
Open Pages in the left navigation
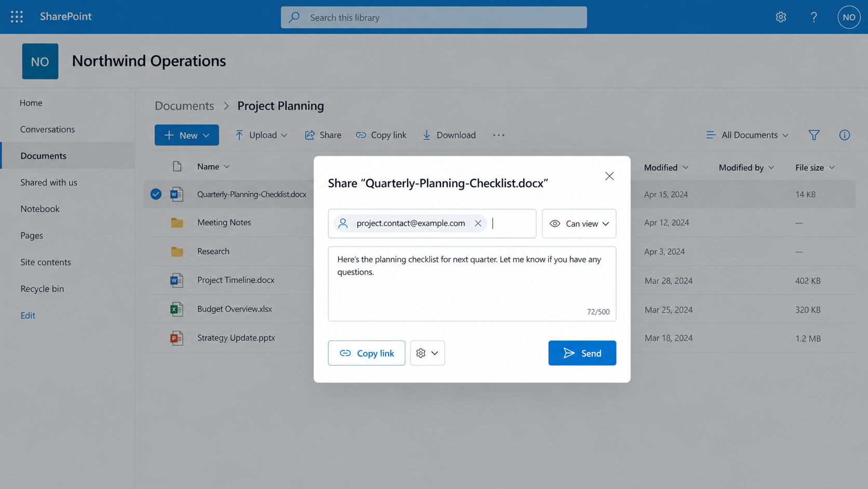[x=32, y=235]
